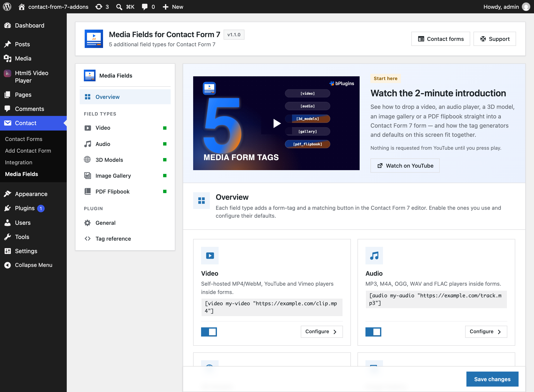Click the Media library icon in sidebar
Image resolution: width=534 pixels, height=392 pixels.
(8, 58)
